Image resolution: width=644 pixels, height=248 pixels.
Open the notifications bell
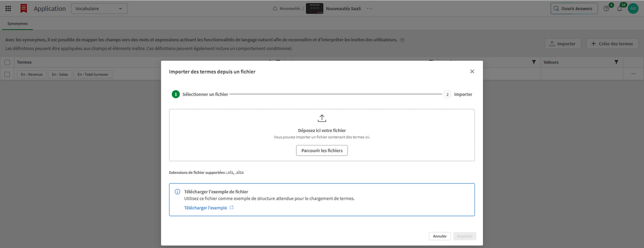[x=620, y=9]
